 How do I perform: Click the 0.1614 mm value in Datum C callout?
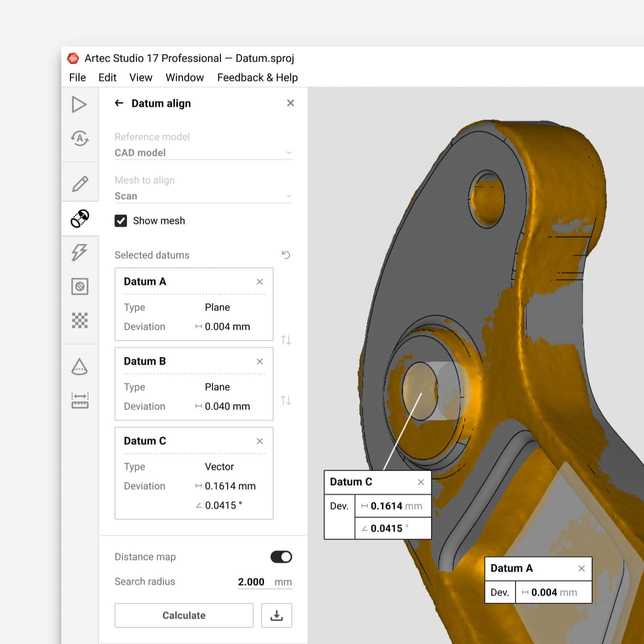[396, 506]
